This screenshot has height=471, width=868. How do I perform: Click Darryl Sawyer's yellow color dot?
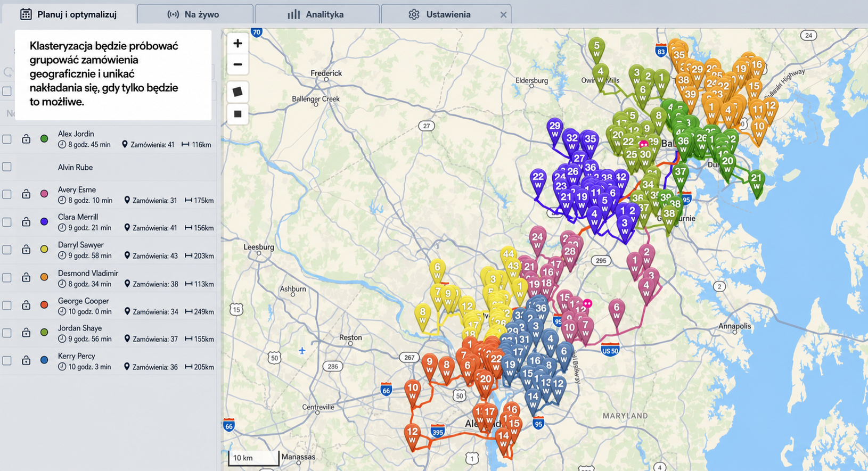44,250
